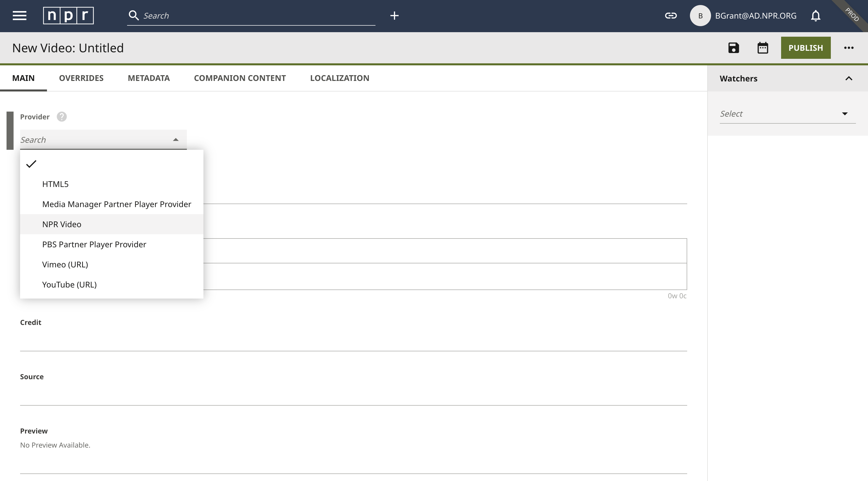The image size is (868, 481).
Task: Click the Watchers heading
Action: point(738,79)
